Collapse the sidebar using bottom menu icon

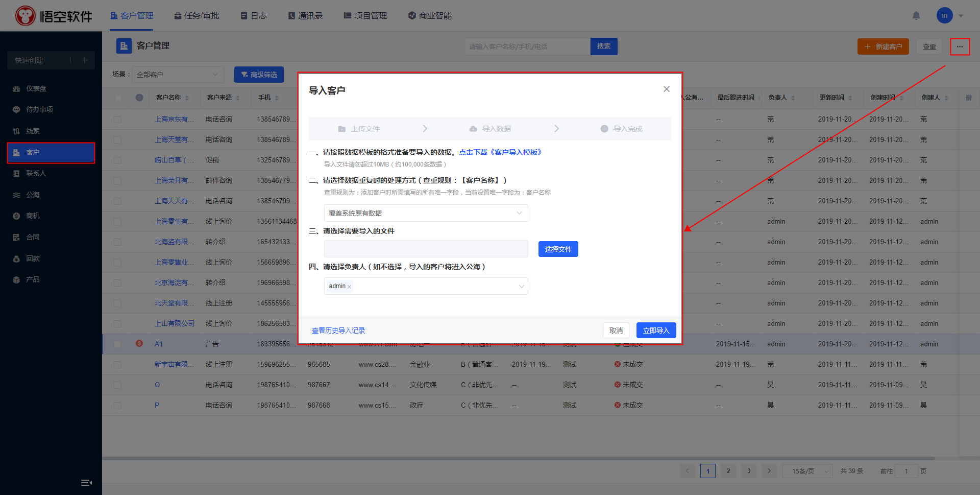86,483
